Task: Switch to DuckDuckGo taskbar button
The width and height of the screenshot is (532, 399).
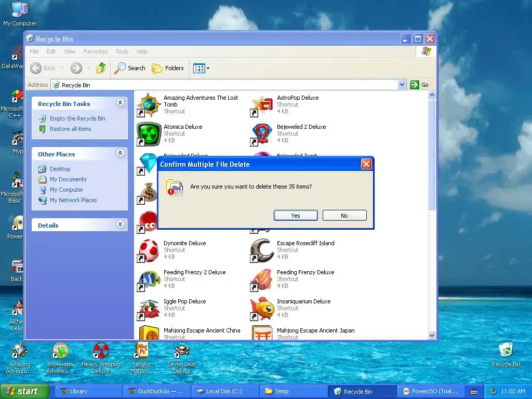Action: click(x=156, y=392)
